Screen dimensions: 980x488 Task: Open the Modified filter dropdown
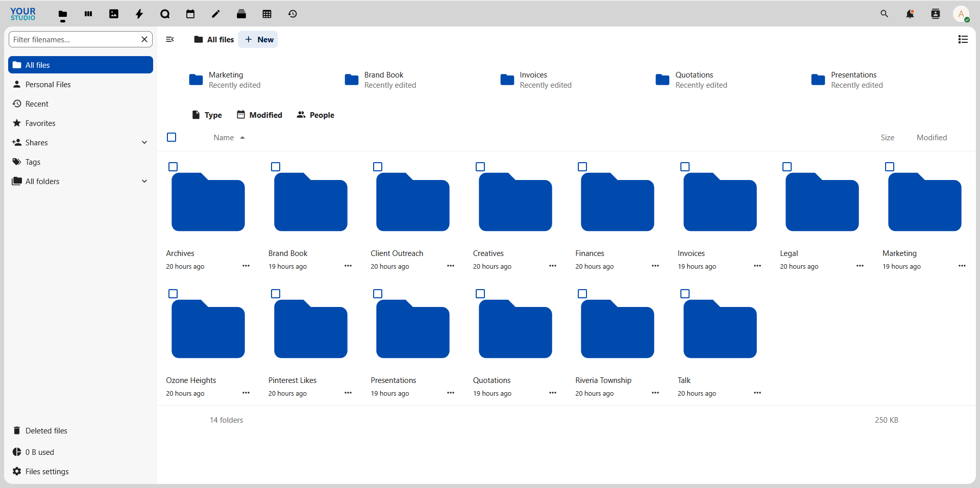tap(259, 115)
